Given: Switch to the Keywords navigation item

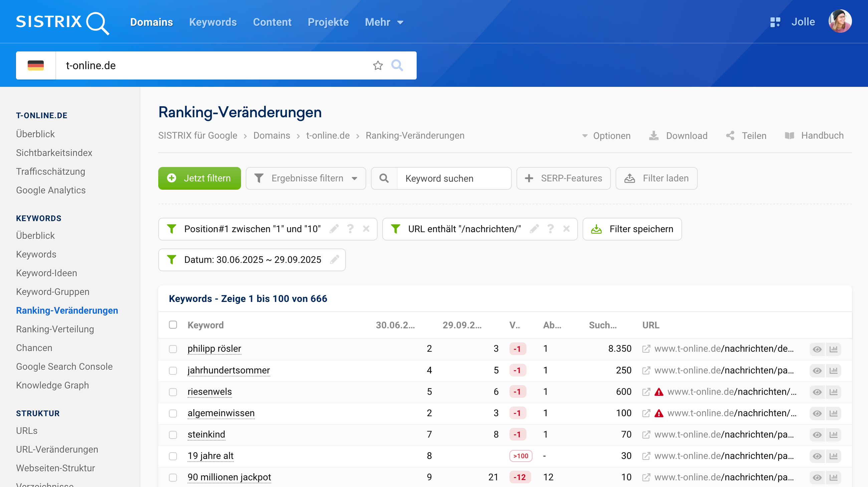Looking at the screenshot, I should 213,22.
